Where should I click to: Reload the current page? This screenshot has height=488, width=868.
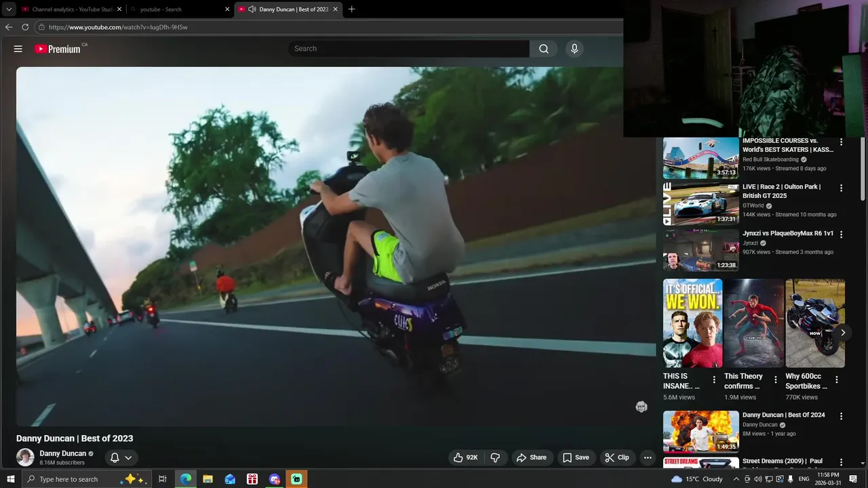[25, 27]
